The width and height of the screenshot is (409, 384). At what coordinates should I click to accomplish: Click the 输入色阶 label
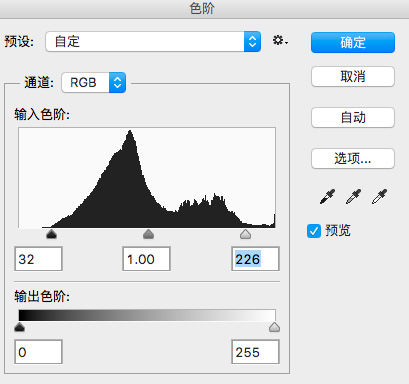click(42, 114)
